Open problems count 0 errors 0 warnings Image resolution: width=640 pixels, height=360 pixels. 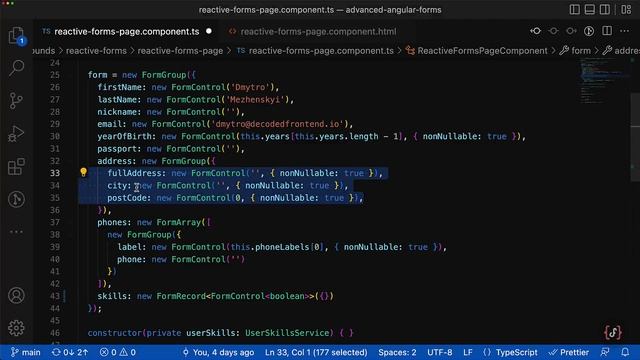(118, 352)
